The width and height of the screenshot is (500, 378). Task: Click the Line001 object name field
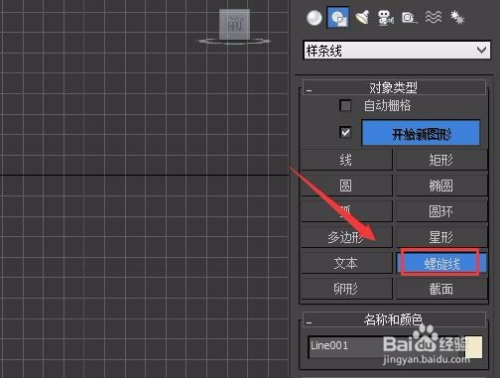[385, 347]
